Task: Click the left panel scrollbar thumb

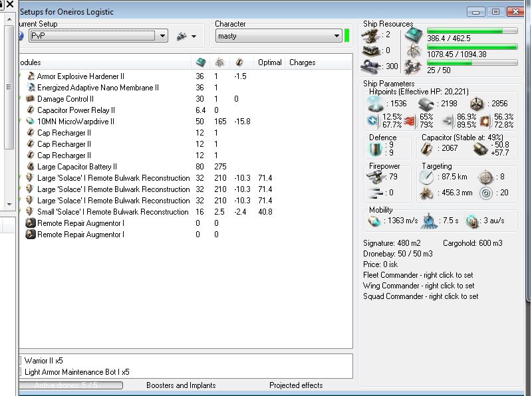Action: [9, 87]
